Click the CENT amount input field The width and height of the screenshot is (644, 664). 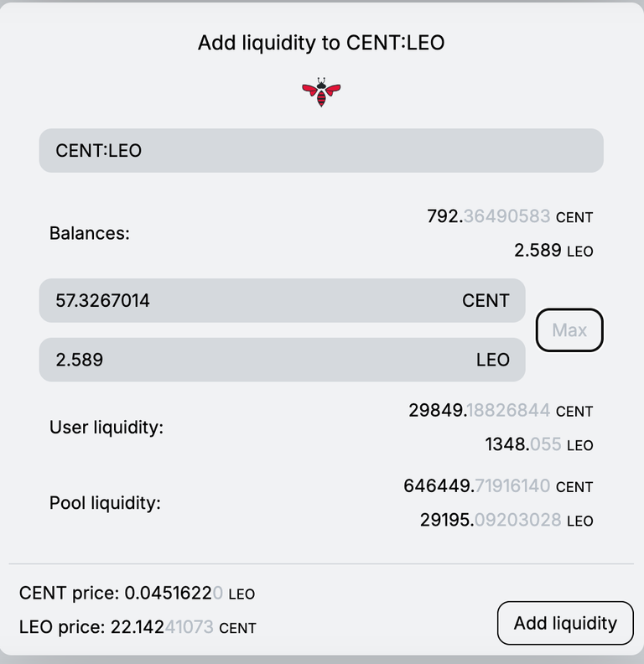click(283, 300)
